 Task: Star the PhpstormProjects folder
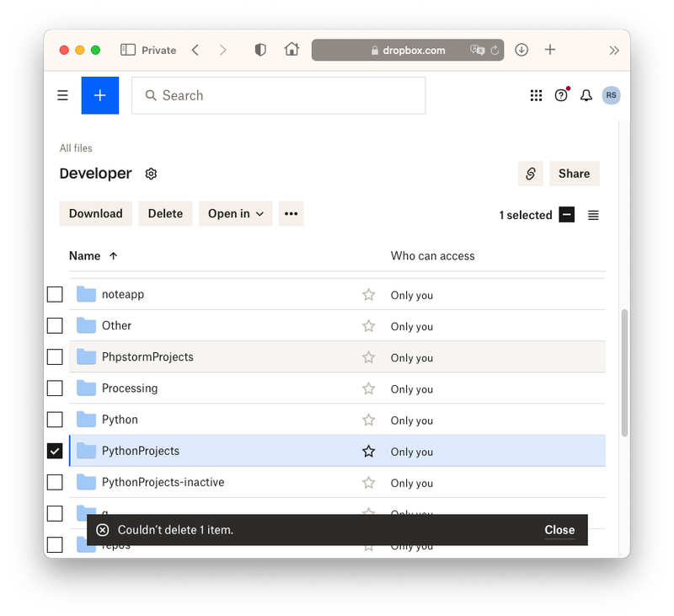pyautogui.click(x=368, y=357)
